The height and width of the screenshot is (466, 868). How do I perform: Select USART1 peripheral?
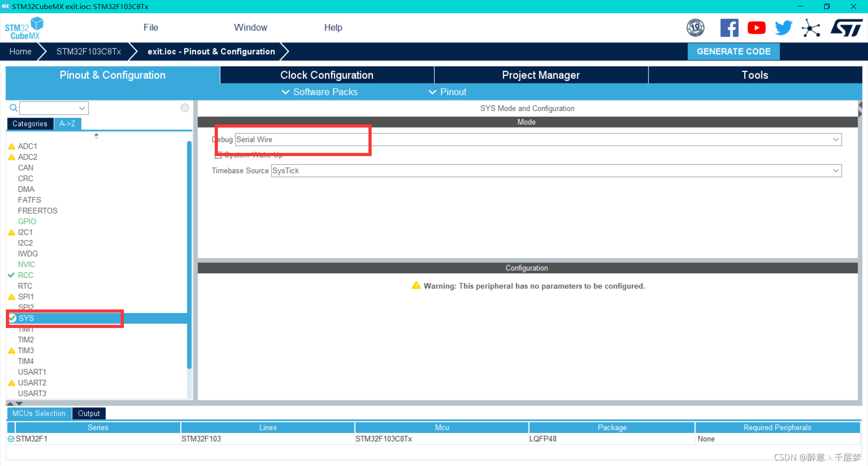click(x=32, y=372)
